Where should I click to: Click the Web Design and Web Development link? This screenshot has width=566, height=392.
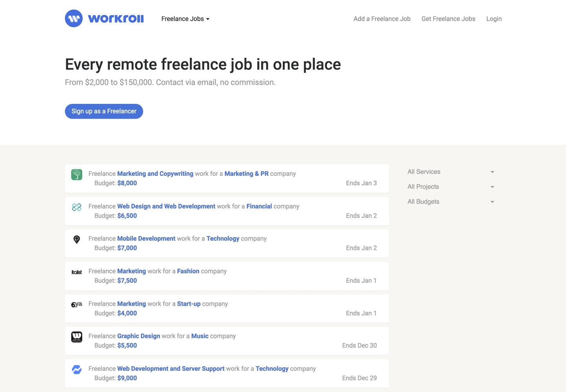click(166, 206)
